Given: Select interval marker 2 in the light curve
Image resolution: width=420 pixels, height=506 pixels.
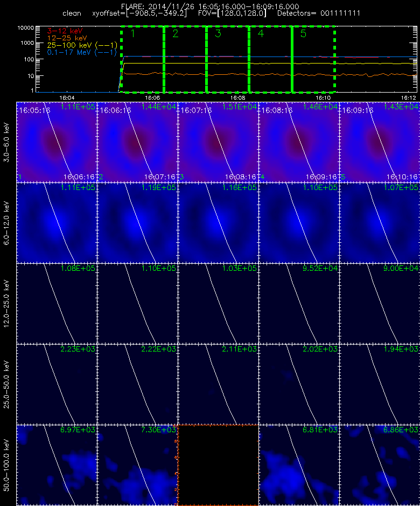Looking at the screenshot, I should [176, 33].
